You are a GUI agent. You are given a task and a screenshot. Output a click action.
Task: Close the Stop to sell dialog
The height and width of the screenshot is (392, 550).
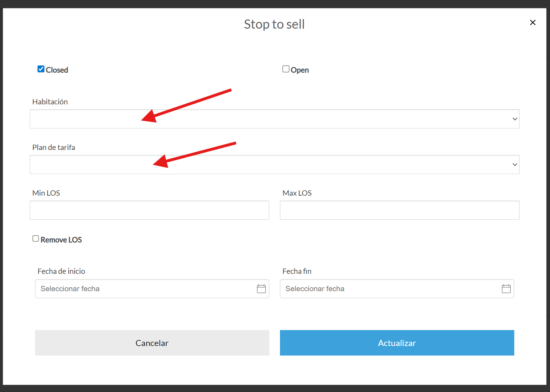[533, 23]
